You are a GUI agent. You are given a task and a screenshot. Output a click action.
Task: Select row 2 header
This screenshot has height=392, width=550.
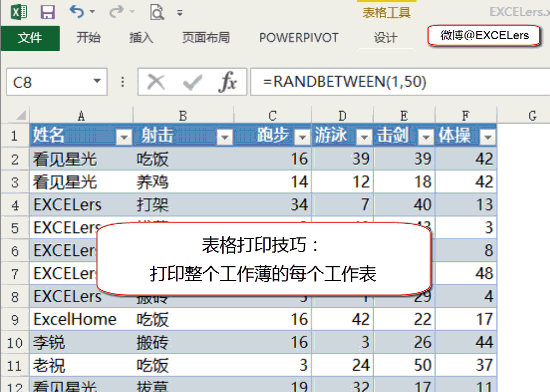[15, 159]
